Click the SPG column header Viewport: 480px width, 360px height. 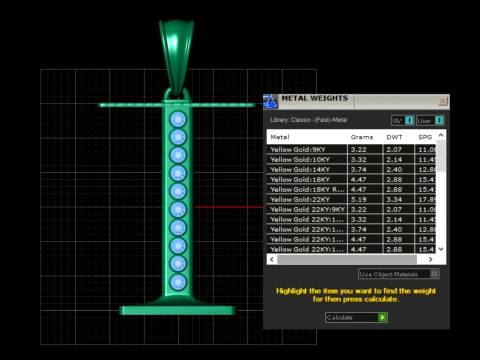tap(425, 137)
